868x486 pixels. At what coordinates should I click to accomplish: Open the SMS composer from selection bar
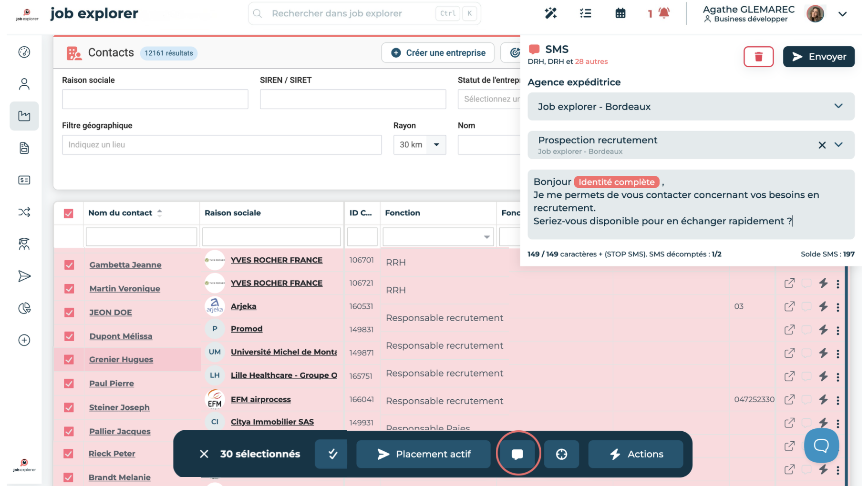pos(517,454)
